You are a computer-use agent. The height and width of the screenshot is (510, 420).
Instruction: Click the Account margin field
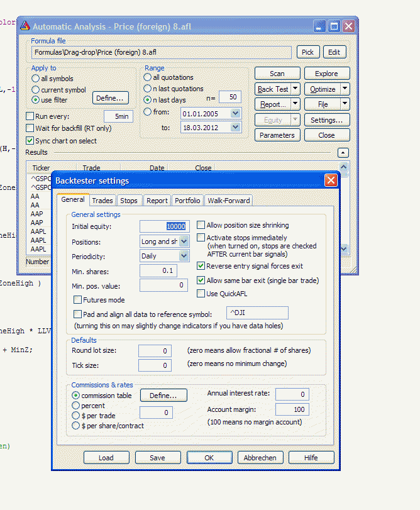click(x=292, y=410)
